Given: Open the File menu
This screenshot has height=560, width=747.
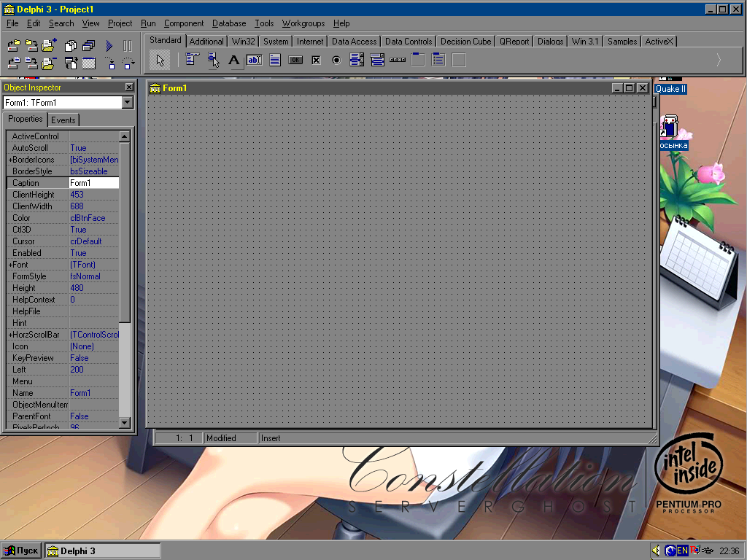Looking at the screenshot, I should 12,23.
